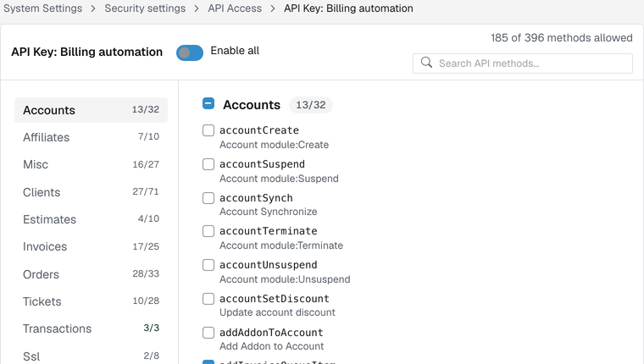Click the 13/32 badge beside Accounts heading
This screenshot has height=364, width=644.
click(x=311, y=105)
